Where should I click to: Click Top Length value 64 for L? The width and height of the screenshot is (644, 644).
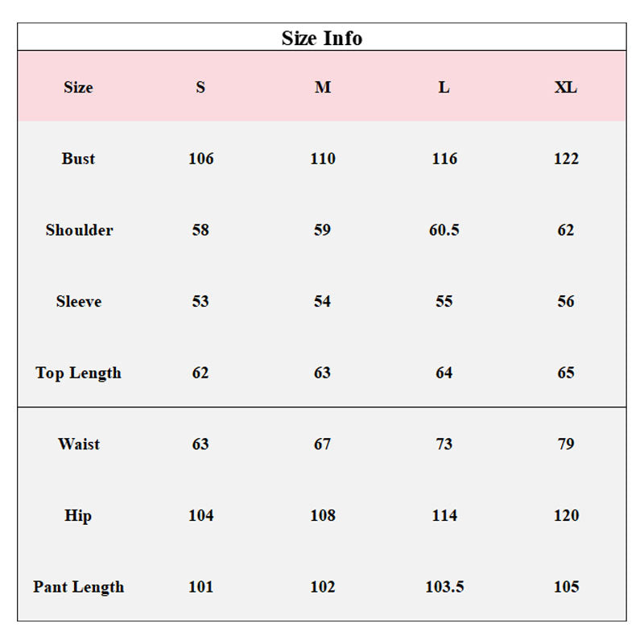click(x=444, y=373)
